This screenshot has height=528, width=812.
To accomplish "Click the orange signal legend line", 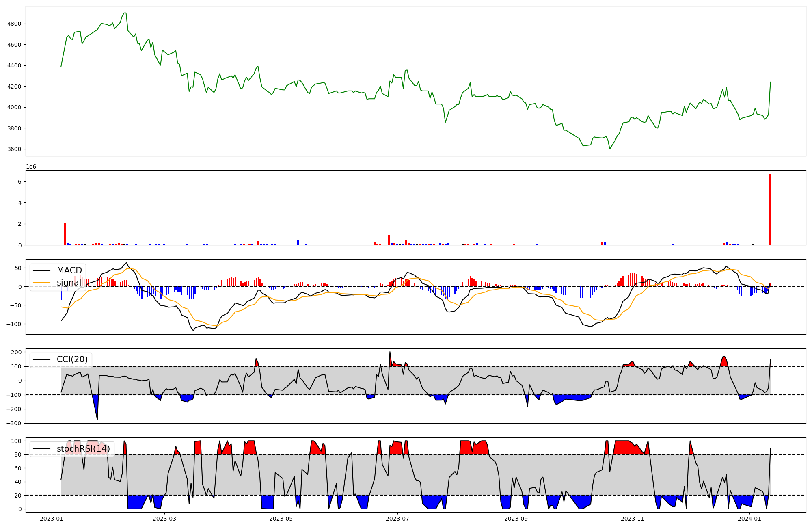I will pos(41,283).
